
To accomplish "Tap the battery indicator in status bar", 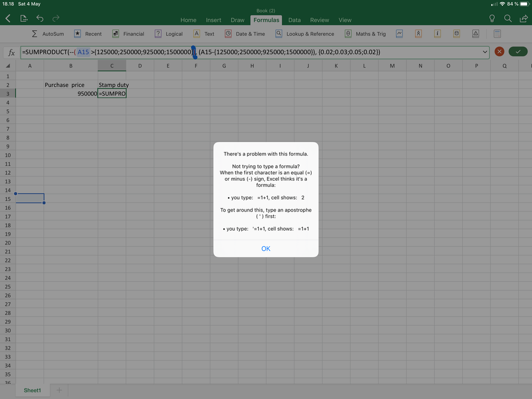I will coord(525,4).
